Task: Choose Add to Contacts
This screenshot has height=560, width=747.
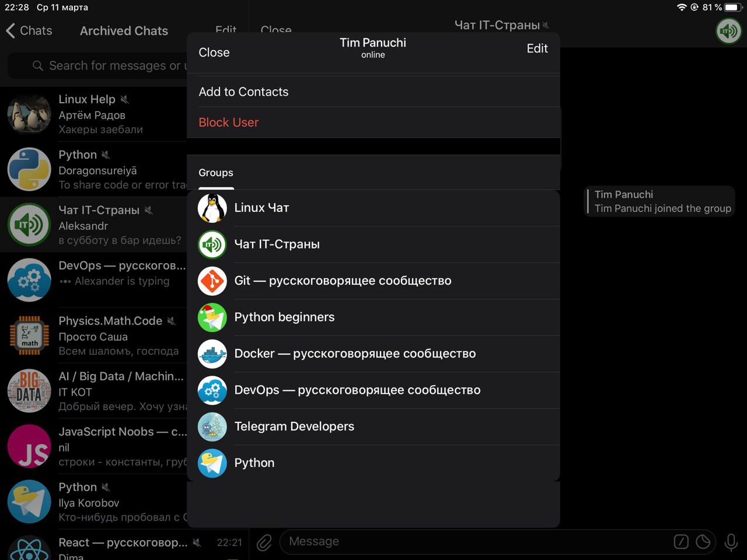Action: (x=373, y=92)
